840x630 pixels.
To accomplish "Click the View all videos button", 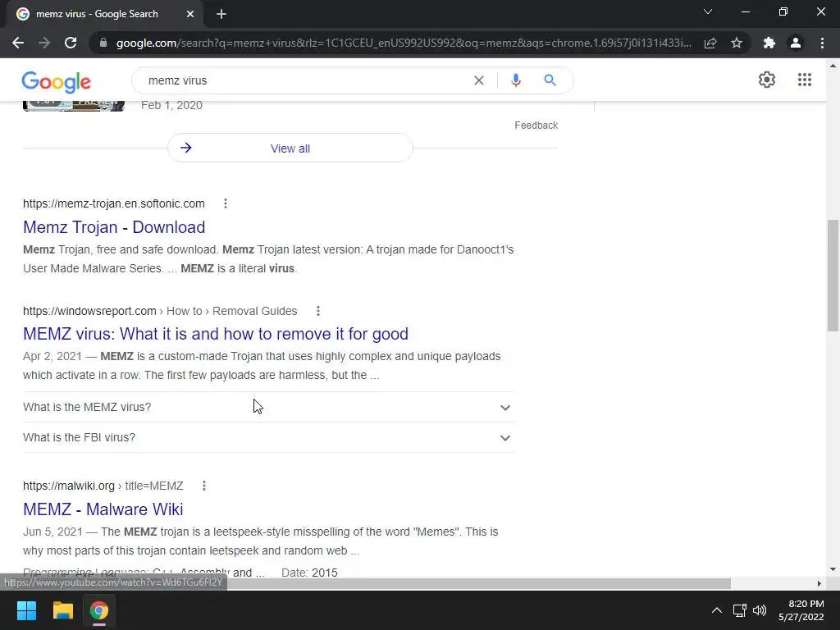I will pyautogui.click(x=290, y=148).
